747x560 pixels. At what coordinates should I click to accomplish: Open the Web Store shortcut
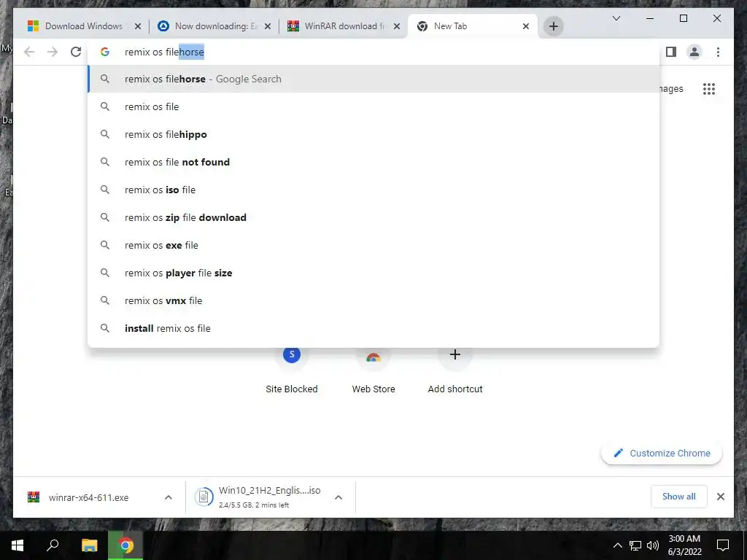[373, 371]
